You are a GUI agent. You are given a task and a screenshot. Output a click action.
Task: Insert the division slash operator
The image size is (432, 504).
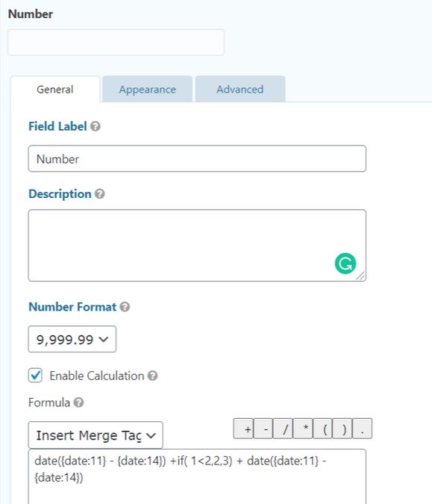(283, 429)
